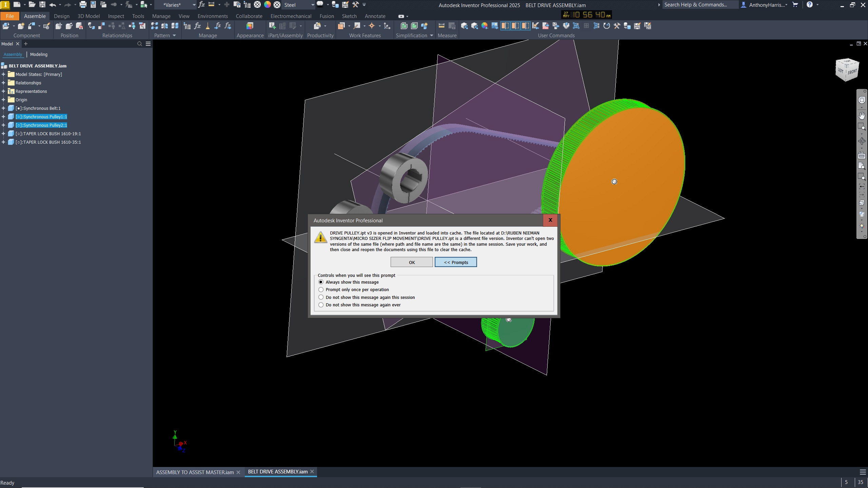
Task: Switch to the Modeling browser tab
Action: point(39,54)
